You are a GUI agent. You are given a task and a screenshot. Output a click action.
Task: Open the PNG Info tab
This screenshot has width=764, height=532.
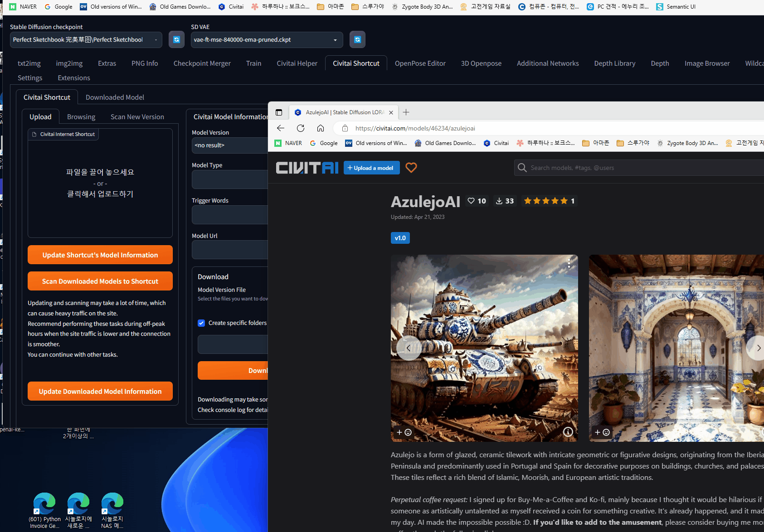tap(145, 63)
